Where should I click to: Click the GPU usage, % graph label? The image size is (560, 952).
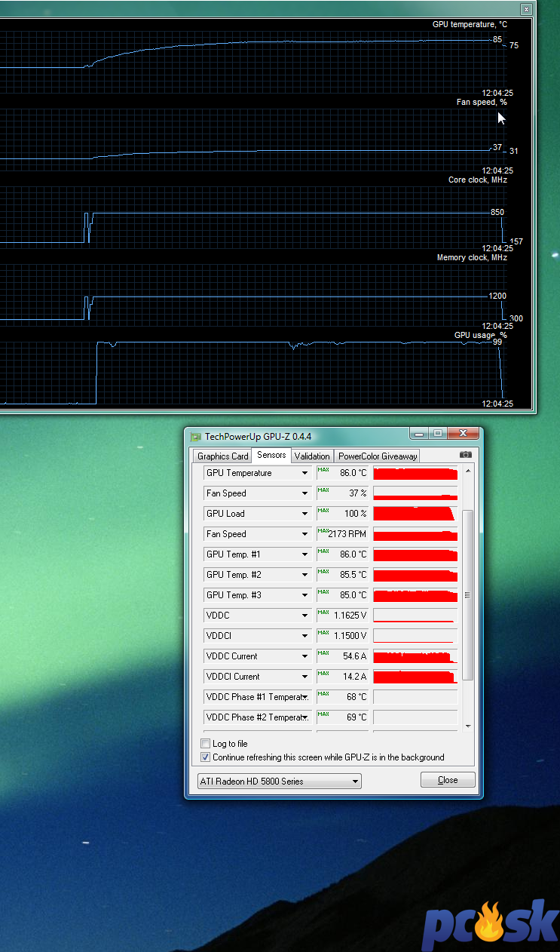[x=480, y=335]
